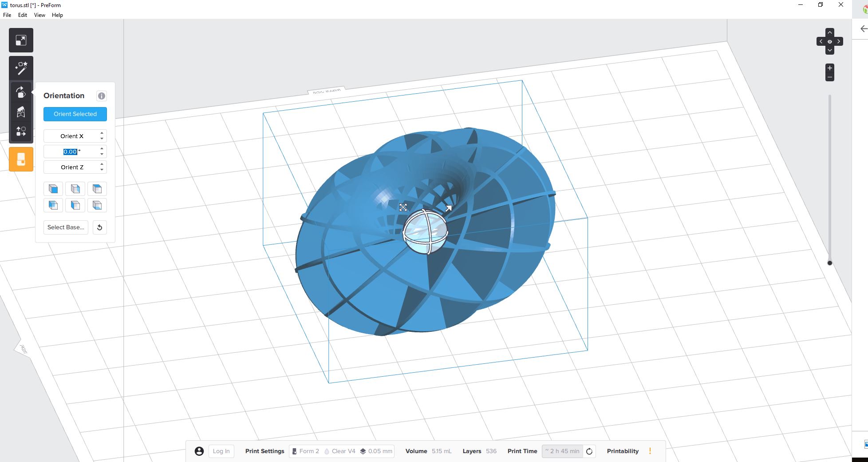
Task: Show Orientation info tooltip icon
Action: [102, 96]
